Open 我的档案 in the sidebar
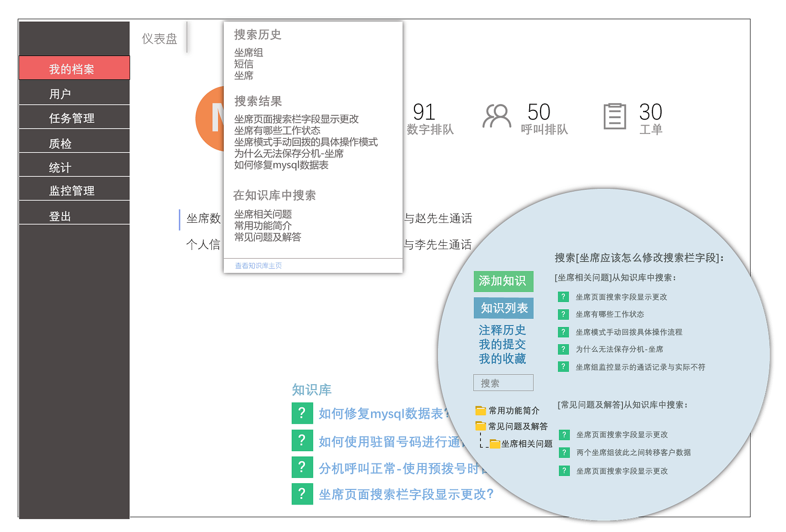786x532 pixels. (x=74, y=68)
